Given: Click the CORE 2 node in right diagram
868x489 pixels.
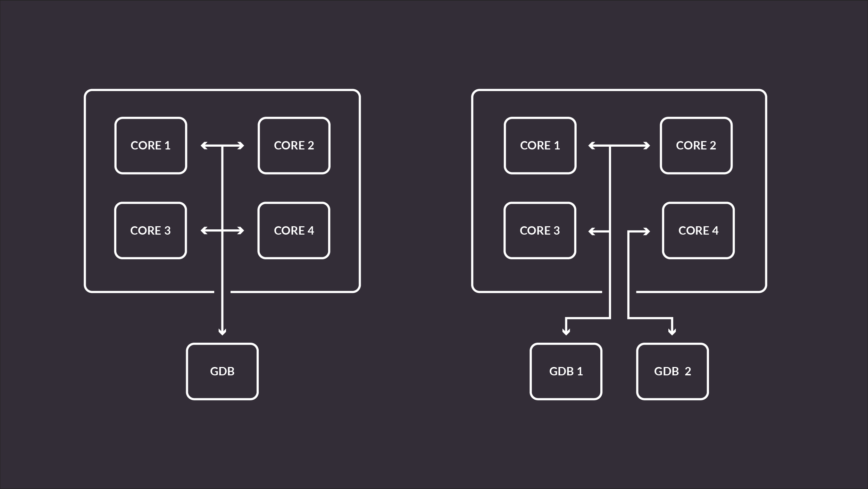Looking at the screenshot, I should pyautogui.click(x=696, y=145).
